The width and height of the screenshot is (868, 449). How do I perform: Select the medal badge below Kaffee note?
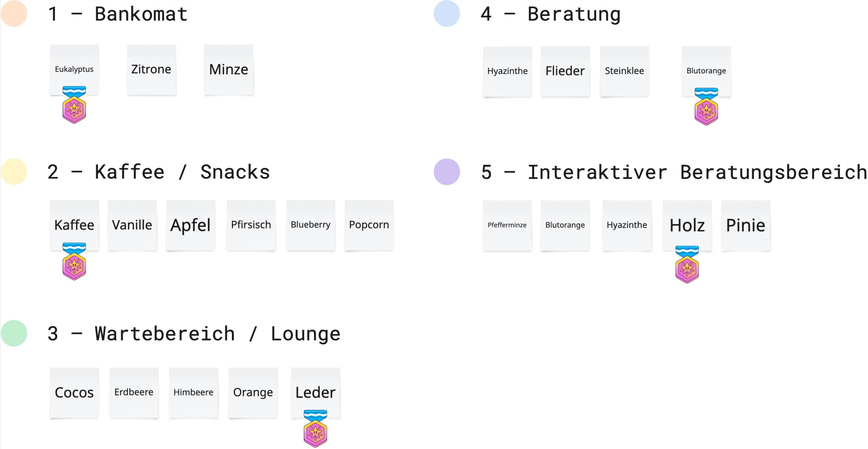74,261
